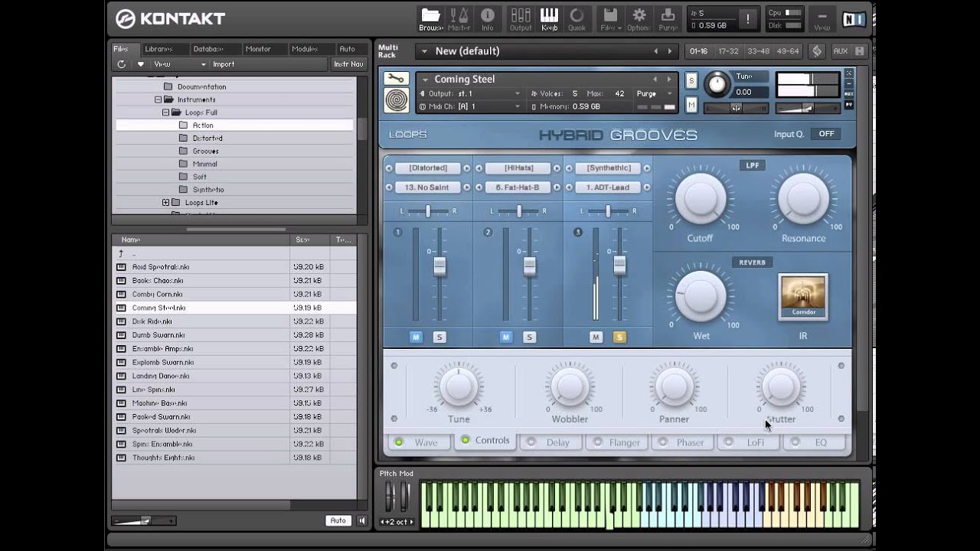Click the Import button

pos(224,64)
